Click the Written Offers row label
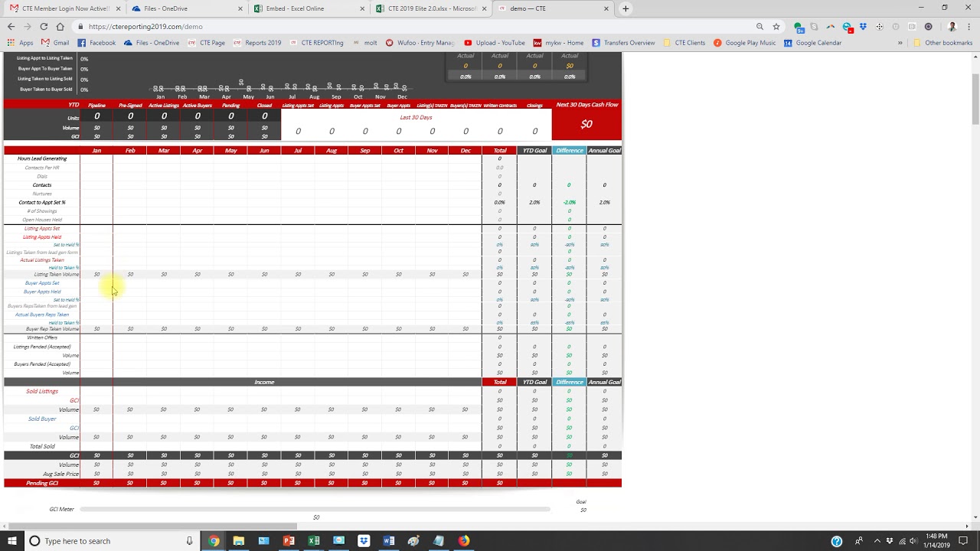Screen dimensions: 980x551 [42, 337]
